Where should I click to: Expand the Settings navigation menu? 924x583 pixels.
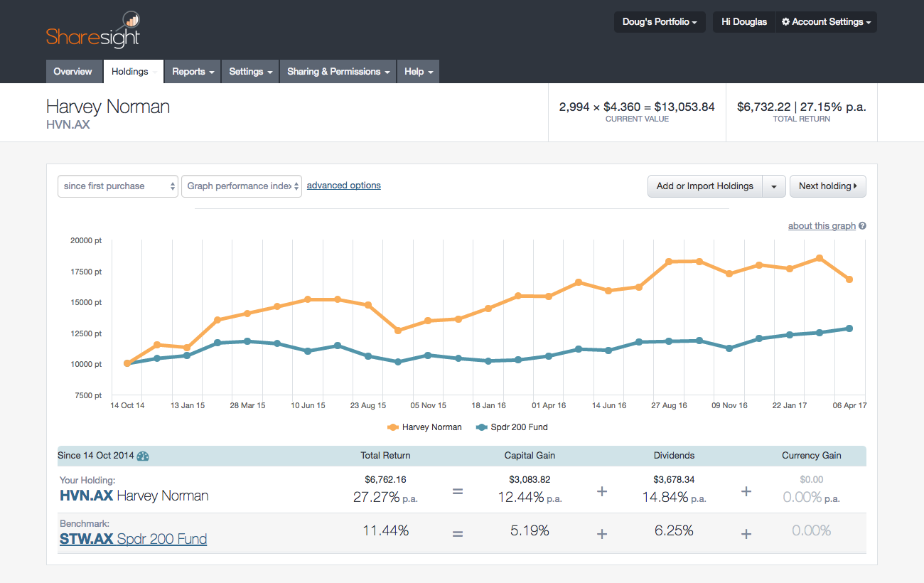pyautogui.click(x=251, y=72)
